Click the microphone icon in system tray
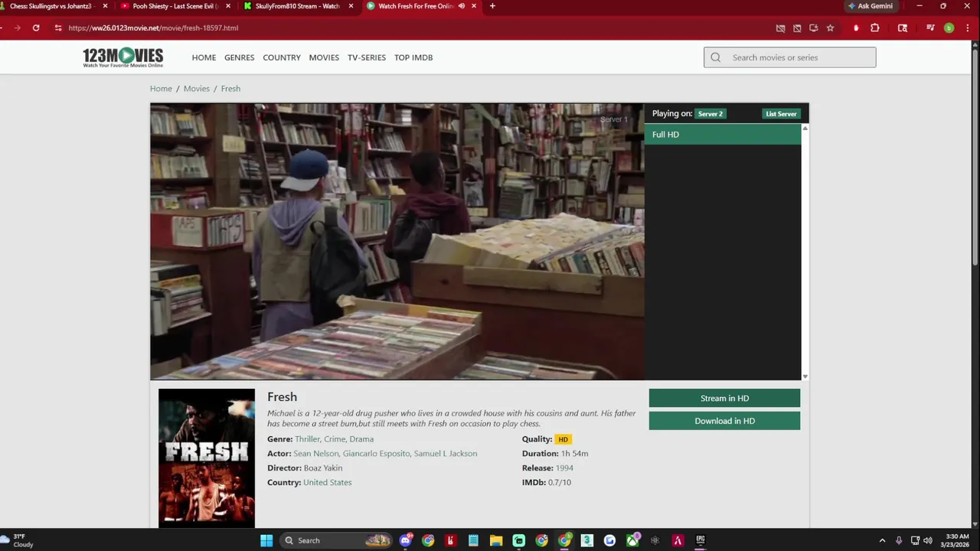 [x=899, y=540]
